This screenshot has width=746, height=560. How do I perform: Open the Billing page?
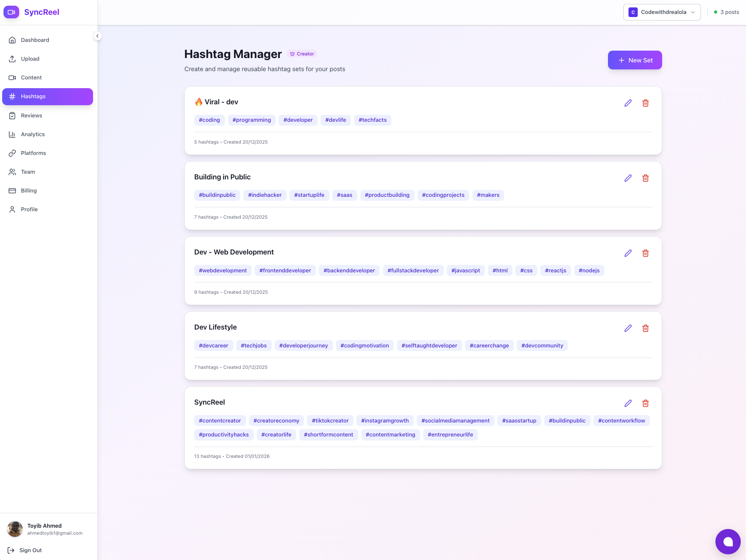pyautogui.click(x=28, y=190)
